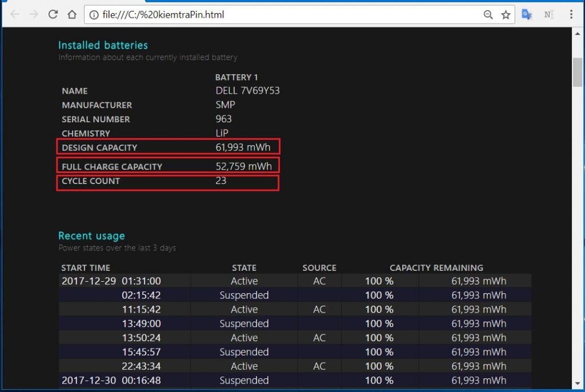The height and width of the screenshot is (392, 585).
Task: Click the Installed batteries heading
Action: click(103, 45)
